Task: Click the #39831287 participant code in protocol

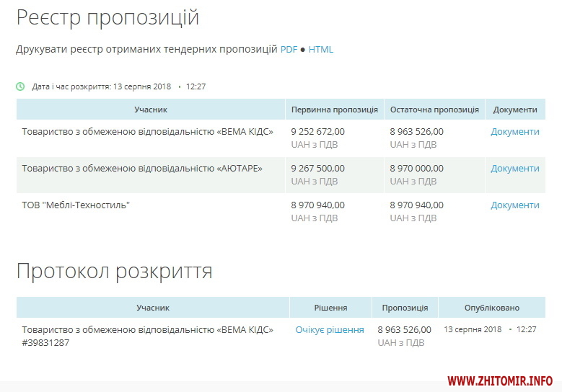Action: (x=45, y=343)
